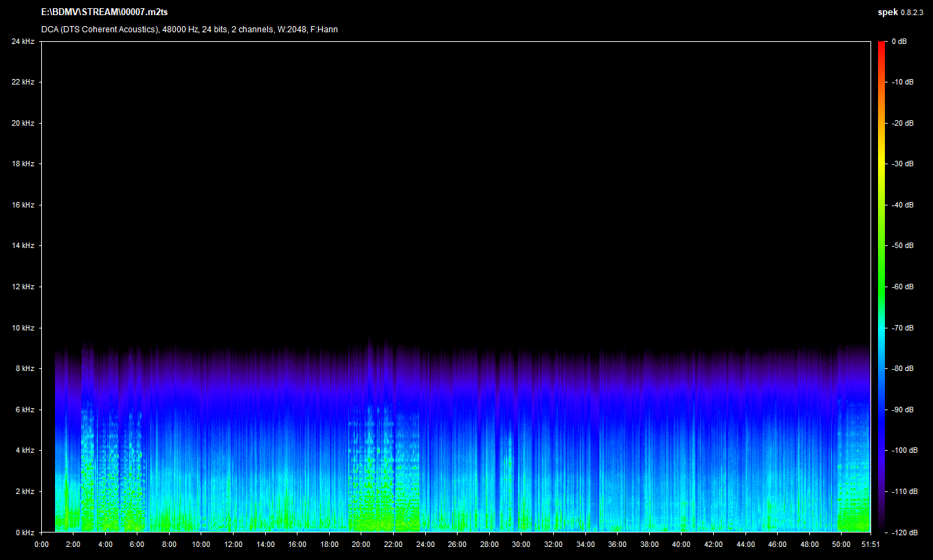Click the -30 dB scale label
Image resolution: width=933 pixels, height=560 pixels.
pos(902,164)
